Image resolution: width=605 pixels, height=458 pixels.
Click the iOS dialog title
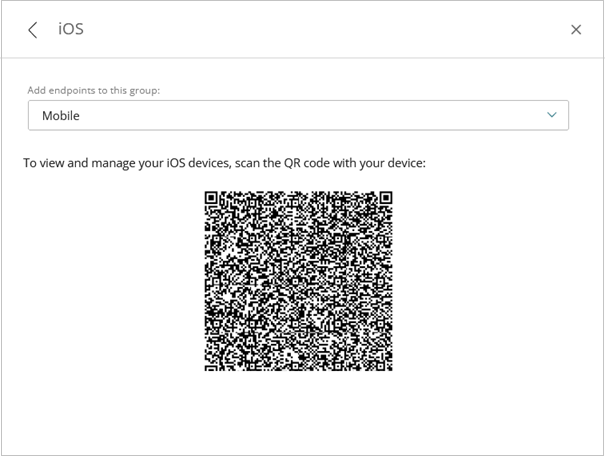[71, 29]
